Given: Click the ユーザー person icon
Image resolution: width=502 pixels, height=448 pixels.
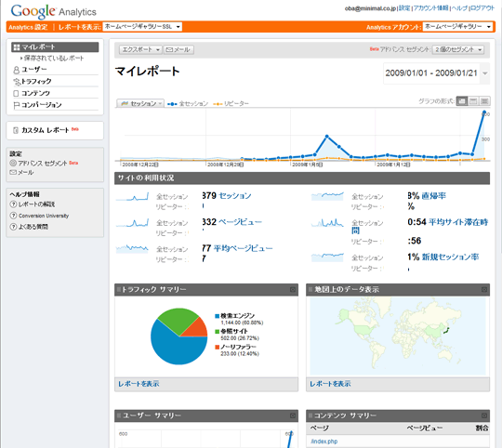Looking at the screenshot, I should coord(16,70).
